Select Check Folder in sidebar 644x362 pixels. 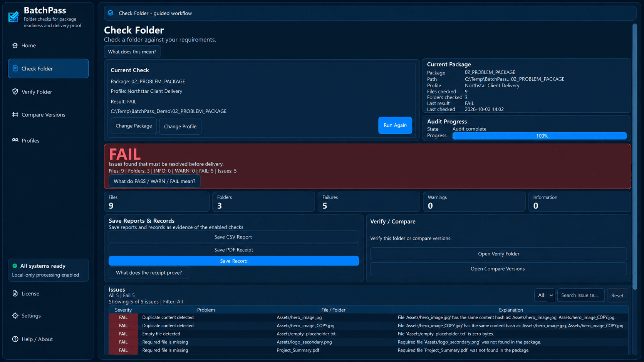click(x=48, y=68)
